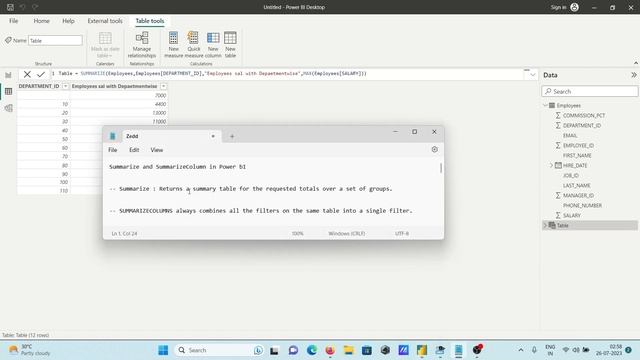Click the 7000 cell in the table

click(119, 95)
